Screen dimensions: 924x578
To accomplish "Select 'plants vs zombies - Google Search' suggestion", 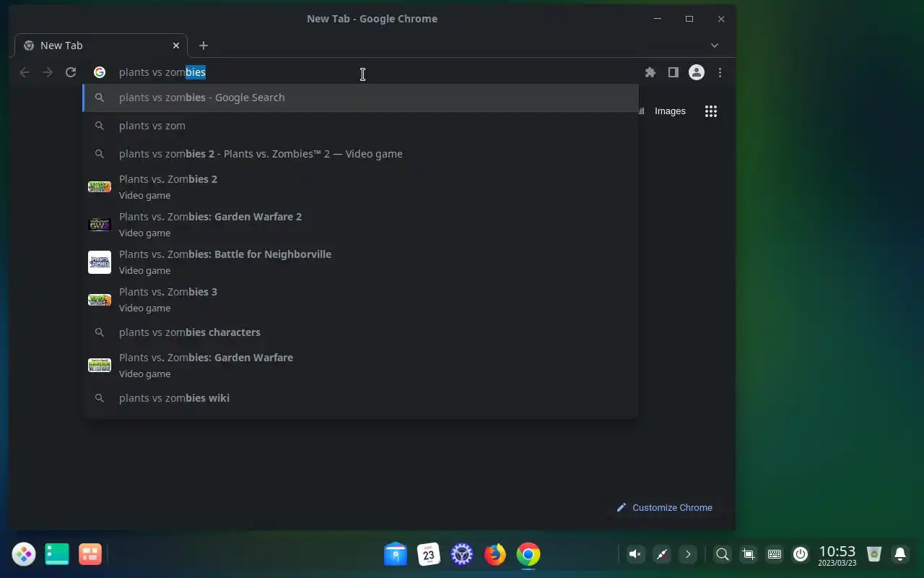I will pyautogui.click(x=361, y=98).
